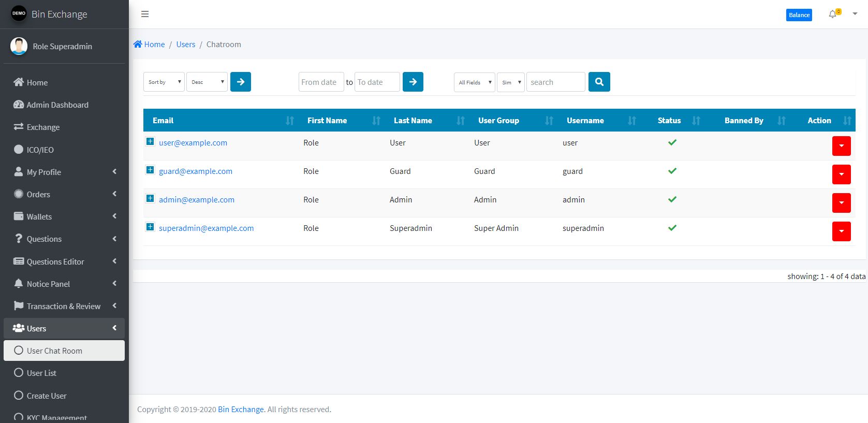Open the notification bell icon
This screenshot has width=868, height=423.
(x=833, y=14)
